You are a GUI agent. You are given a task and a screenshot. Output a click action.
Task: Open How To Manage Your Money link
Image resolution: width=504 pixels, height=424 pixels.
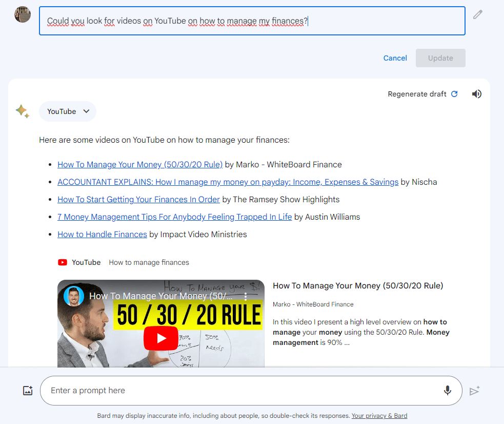pos(140,165)
